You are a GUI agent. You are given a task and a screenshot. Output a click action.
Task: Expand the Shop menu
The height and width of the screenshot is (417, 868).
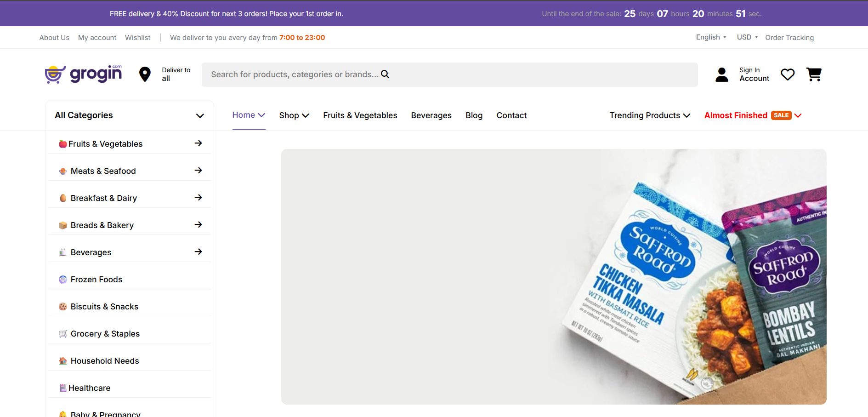coord(294,115)
